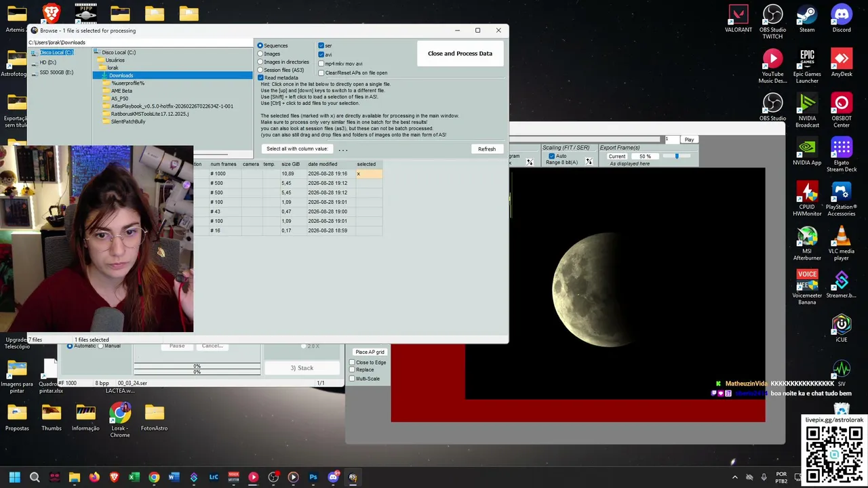Open Excel from the taskbar
Screen dimensions: 868x488
pyautogui.click(x=134, y=477)
